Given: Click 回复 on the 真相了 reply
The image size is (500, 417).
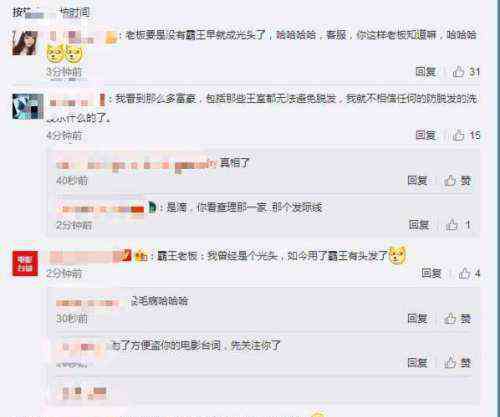Looking at the screenshot, I should click(x=417, y=181).
